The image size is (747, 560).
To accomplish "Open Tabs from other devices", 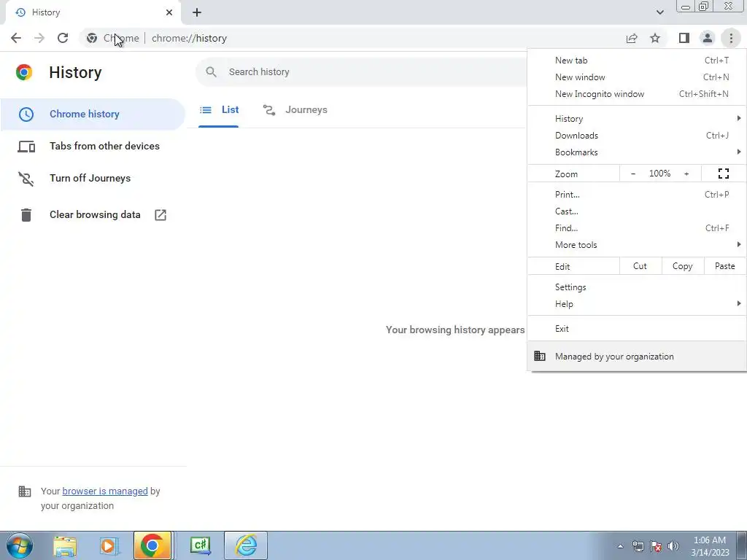I will click(x=93, y=146).
